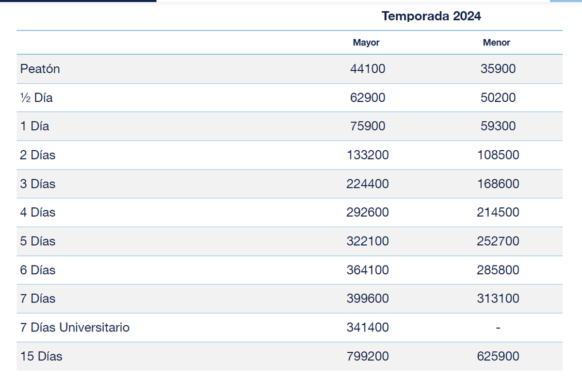The width and height of the screenshot is (582, 392).
Task: Click the 7 Días Menor price 313100
Action: [498, 298]
